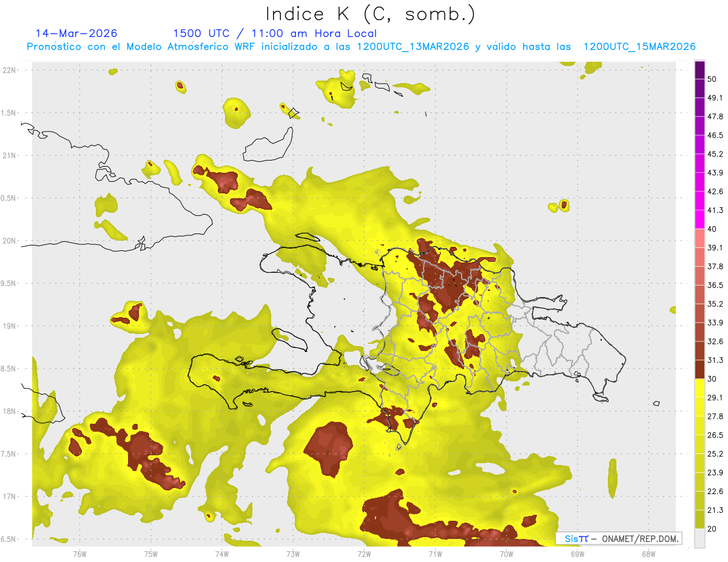The image size is (728, 562).
Task: Click the '19N' latitude label
Action: tap(9, 326)
